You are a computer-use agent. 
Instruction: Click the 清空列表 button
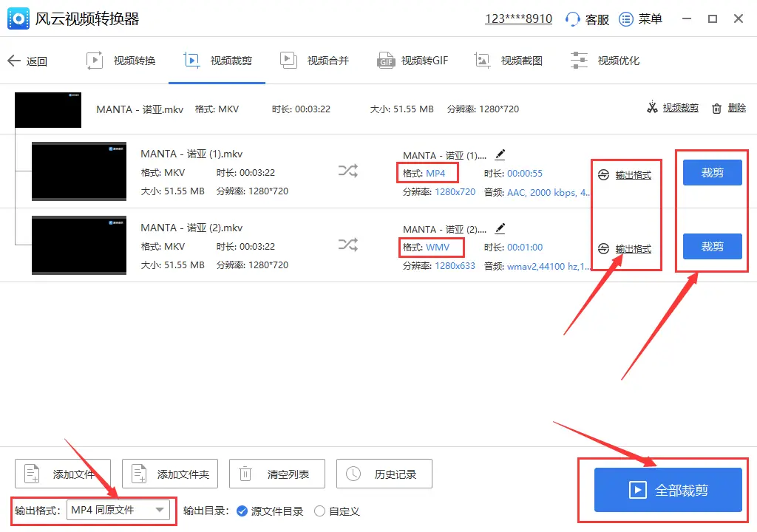point(277,474)
